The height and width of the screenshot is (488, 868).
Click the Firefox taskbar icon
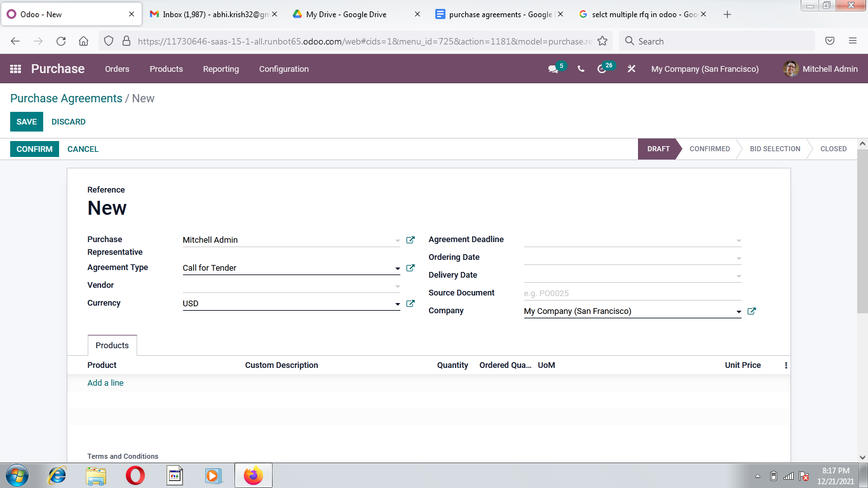click(253, 475)
